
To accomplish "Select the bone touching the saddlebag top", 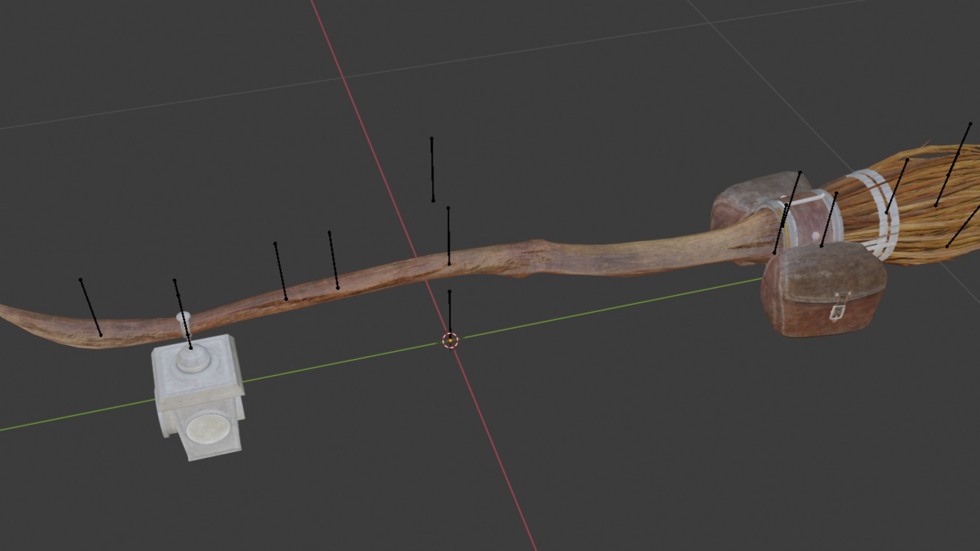I will tap(829, 220).
